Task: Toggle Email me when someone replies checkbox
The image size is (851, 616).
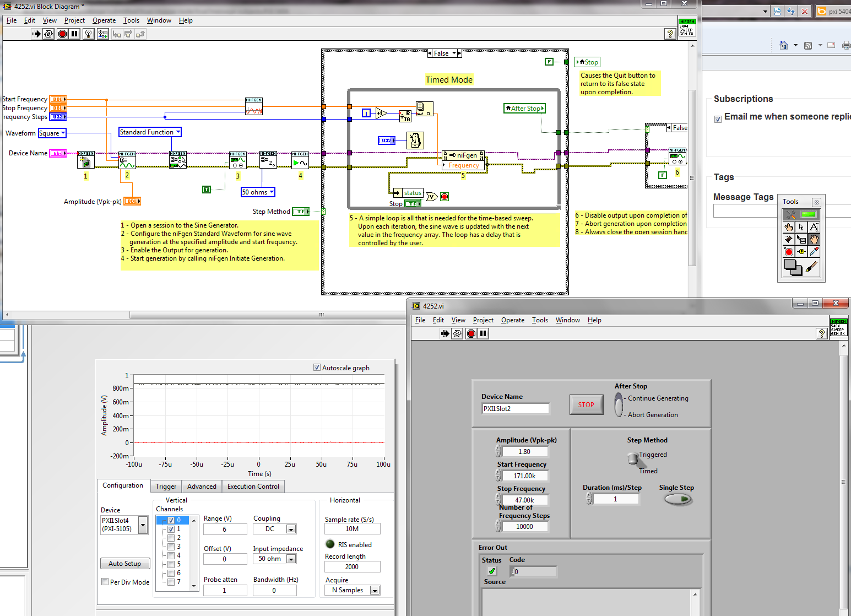Action: tap(718, 119)
